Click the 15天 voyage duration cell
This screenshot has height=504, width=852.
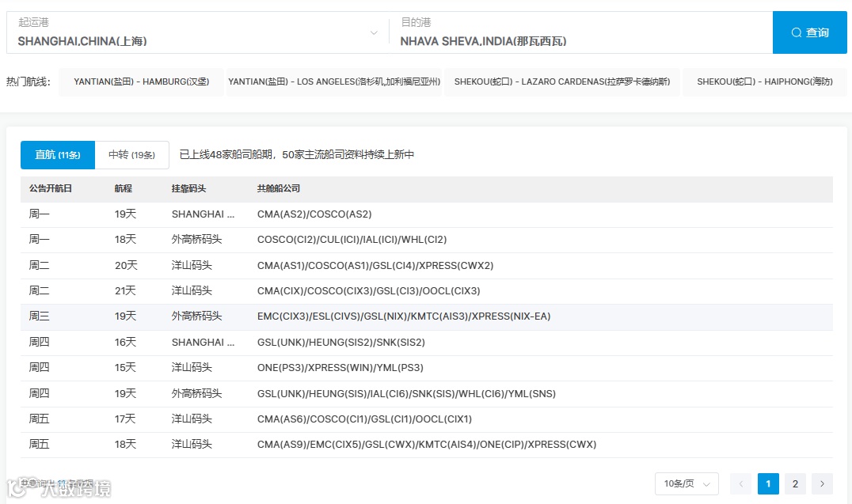[126, 368]
